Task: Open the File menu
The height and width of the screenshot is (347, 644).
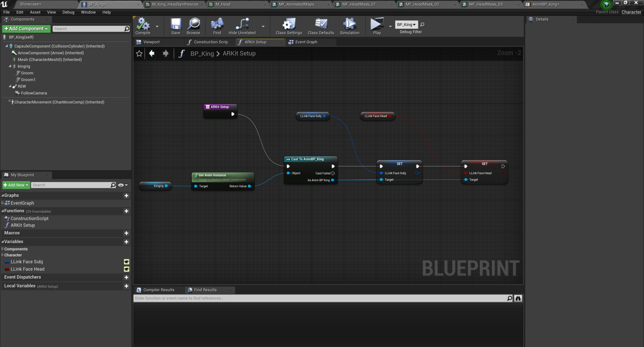Action: (6, 12)
